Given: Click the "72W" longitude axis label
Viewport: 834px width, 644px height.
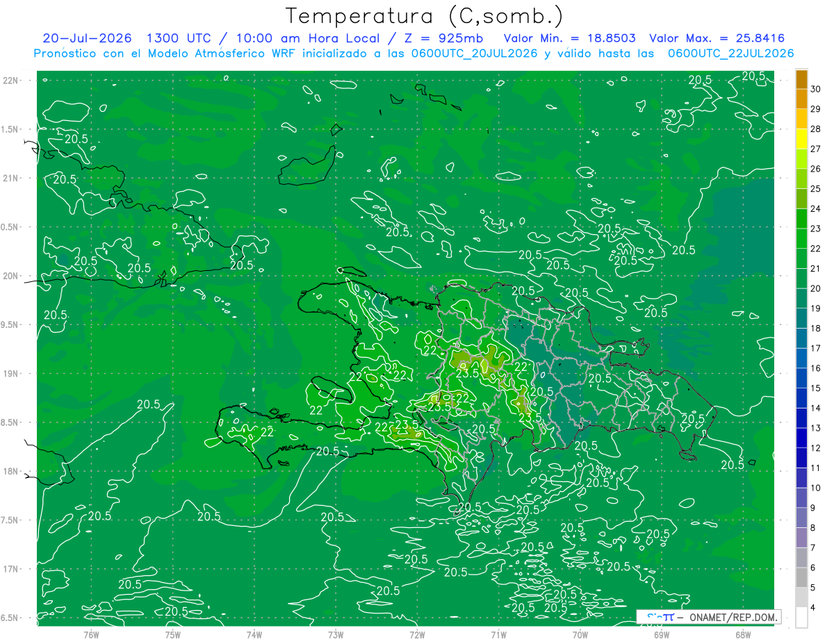Looking at the screenshot, I should tap(417, 634).
